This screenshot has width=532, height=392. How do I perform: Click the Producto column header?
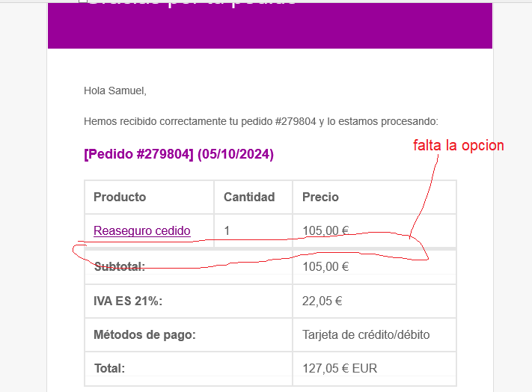pyautogui.click(x=120, y=197)
